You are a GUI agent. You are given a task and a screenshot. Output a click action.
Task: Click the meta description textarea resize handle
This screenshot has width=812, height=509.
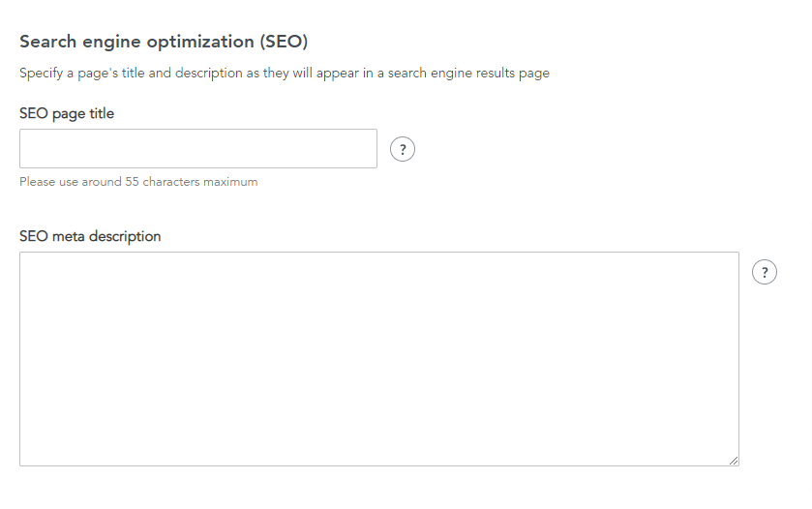click(734, 461)
